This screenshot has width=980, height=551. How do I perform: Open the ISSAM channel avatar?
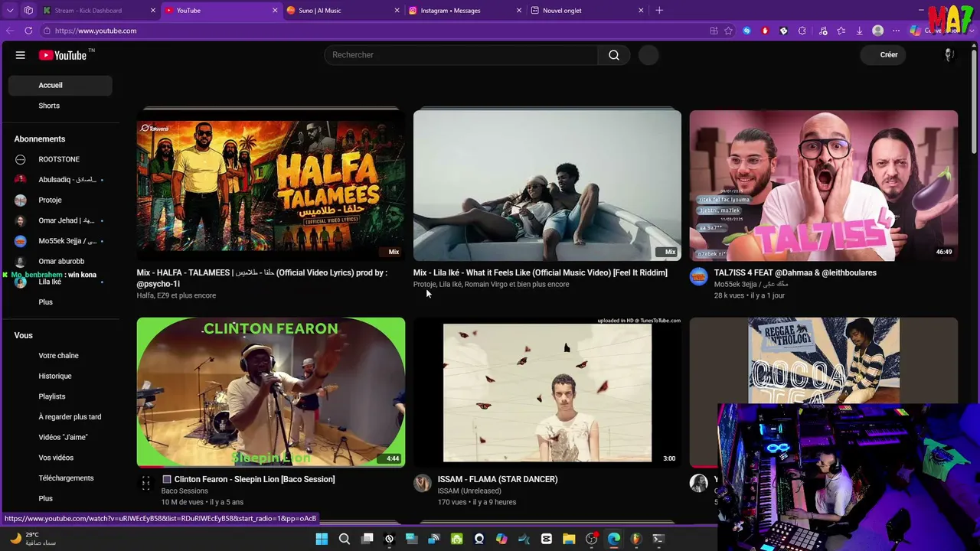coord(422,483)
